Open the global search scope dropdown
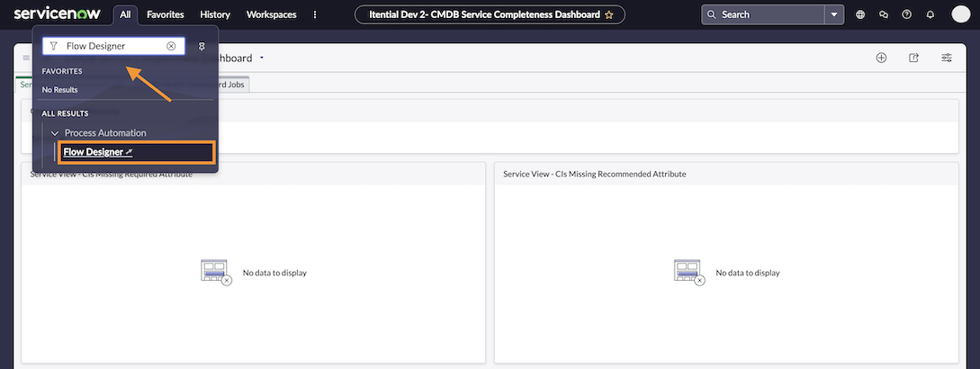The image size is (980, 369). [835, 14]
